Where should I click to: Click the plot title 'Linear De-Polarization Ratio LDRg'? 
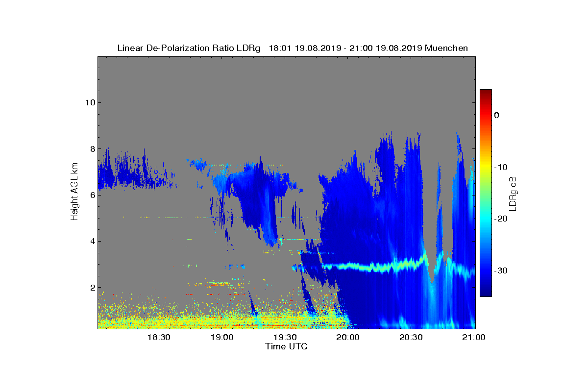(189, 48)
